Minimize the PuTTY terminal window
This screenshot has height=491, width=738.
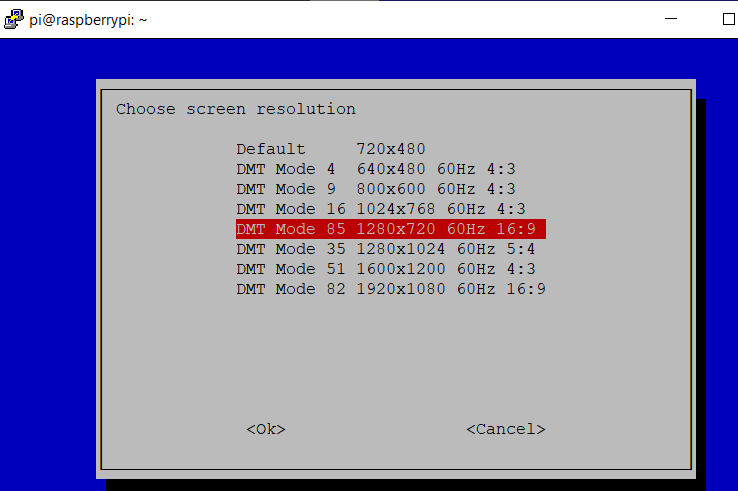point(669,19)
